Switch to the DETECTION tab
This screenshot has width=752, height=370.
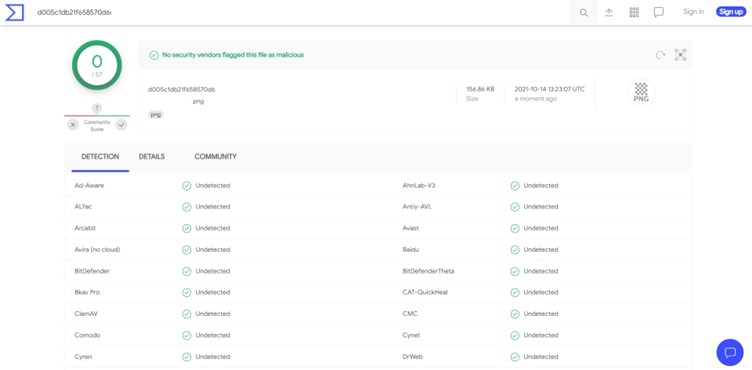coord(100,156)
